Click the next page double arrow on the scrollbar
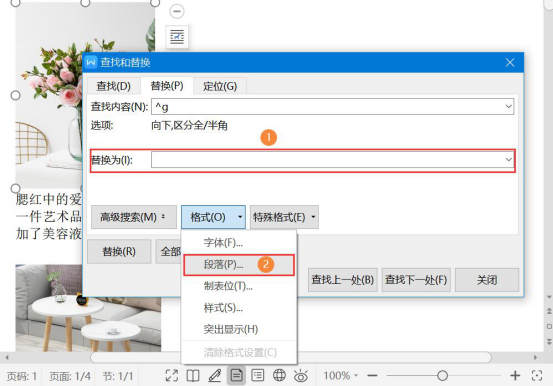The width and height of the screenshot is (553, 386). tap(549, 341)
